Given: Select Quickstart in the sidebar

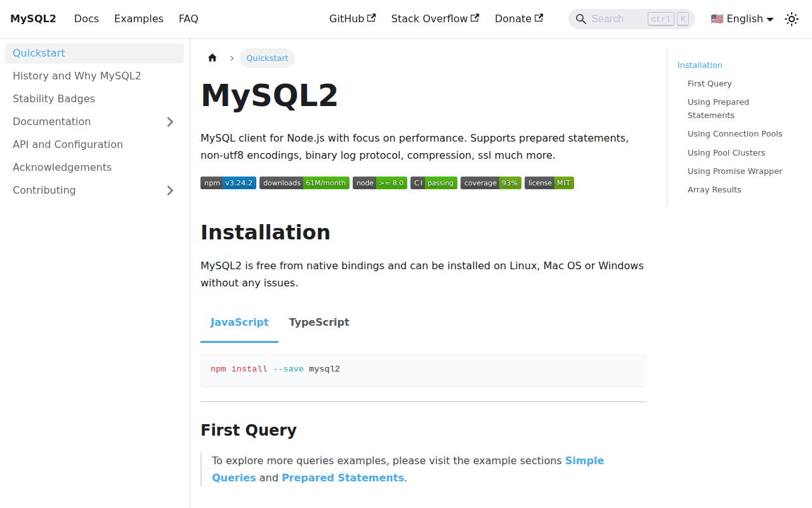Looking at the screenshot, I should click(95, 53).
